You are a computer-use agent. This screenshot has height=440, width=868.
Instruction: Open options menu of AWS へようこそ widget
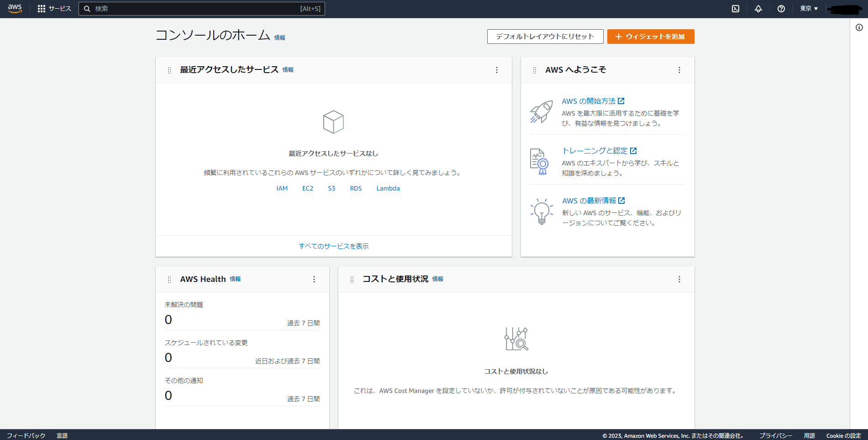pos(679,70)
